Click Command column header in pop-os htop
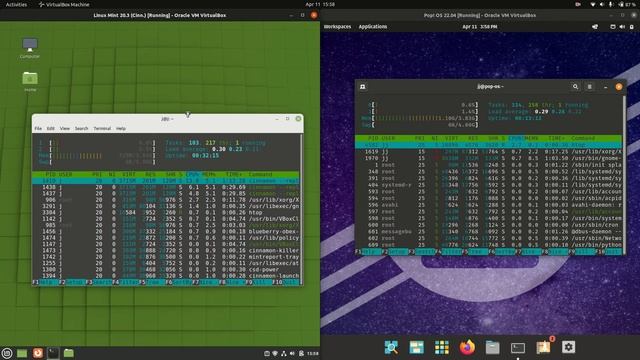640x360 pixels. click(583, 138)
